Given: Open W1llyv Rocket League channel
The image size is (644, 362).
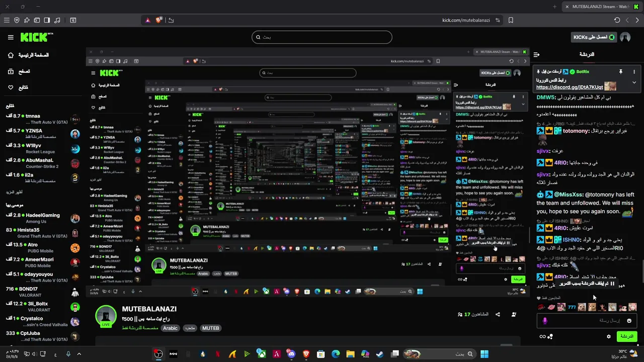Looking at the screenshot, I should 43,148.
